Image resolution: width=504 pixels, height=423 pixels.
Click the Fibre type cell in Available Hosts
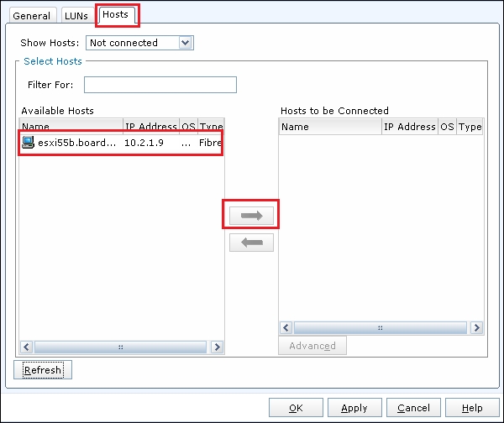210,143
